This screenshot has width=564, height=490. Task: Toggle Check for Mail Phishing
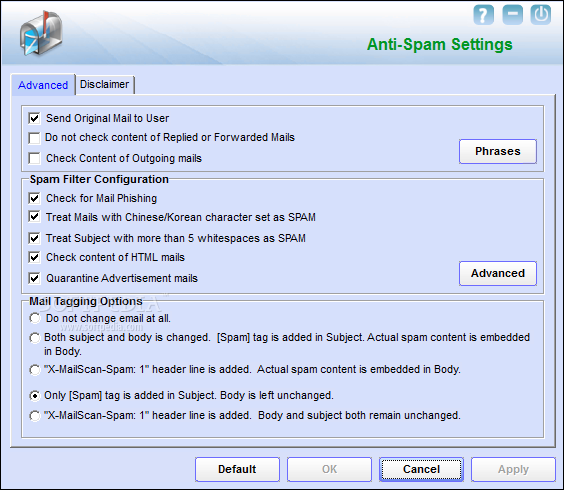pyautogui.click(x=35, y=198)
